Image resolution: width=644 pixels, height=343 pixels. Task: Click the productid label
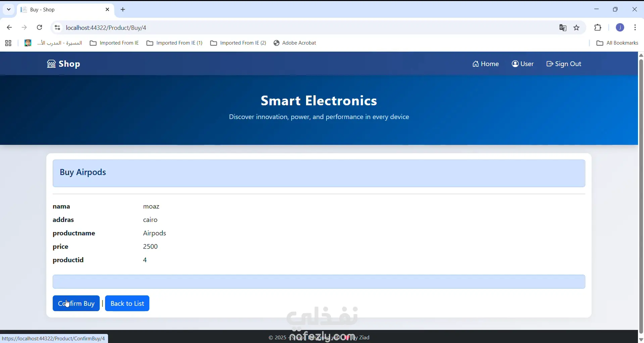pyautogui.click(x=68, y=260)
